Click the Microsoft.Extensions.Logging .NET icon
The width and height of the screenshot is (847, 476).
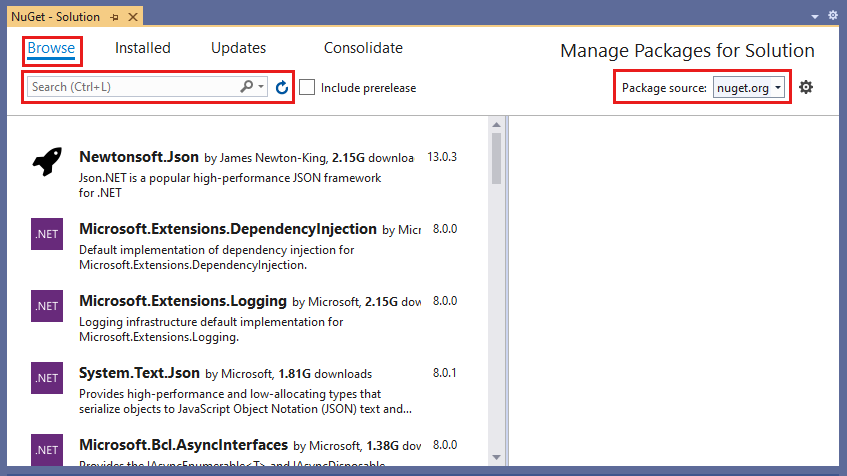tap(47, 306)
